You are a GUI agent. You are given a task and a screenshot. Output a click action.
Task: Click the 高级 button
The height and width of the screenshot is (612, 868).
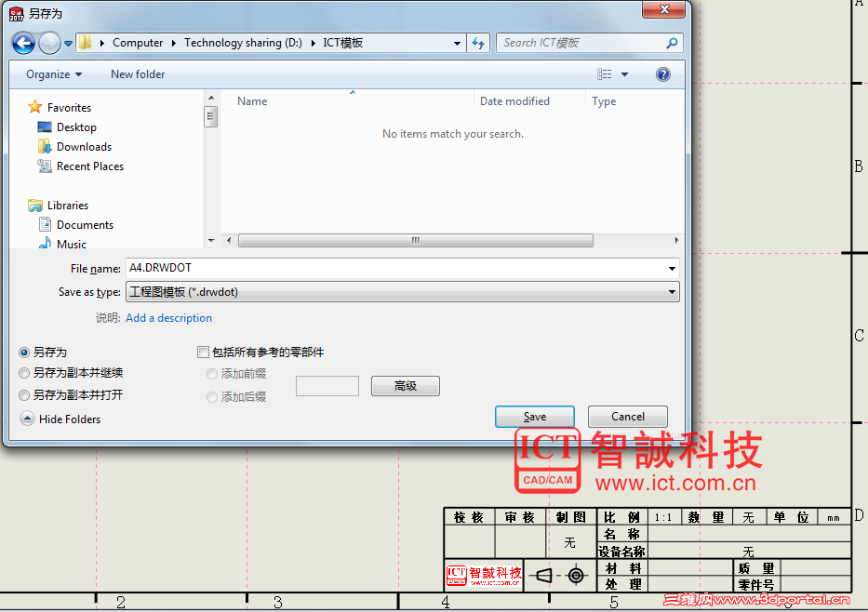(x=406, y=386)
